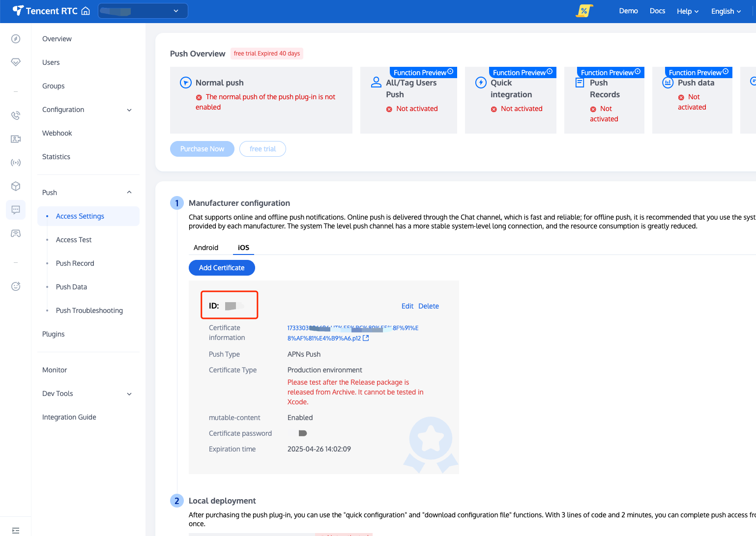Viewport: 756px width, 536px height.
Task: Click the list icon at the bottom-left corner
Action: point(15,531)
